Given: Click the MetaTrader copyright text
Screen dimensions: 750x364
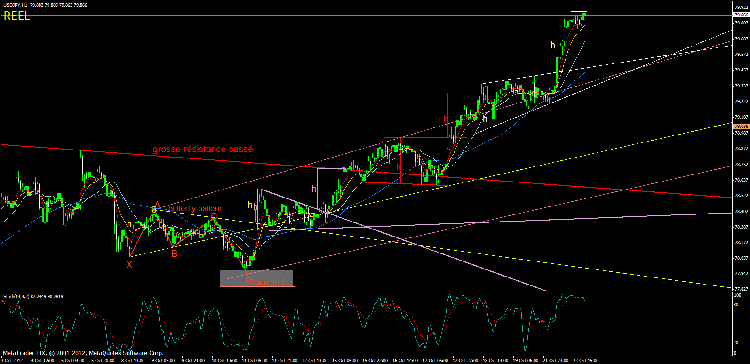Looking at the screenshot, I should [x=82, y=353].
